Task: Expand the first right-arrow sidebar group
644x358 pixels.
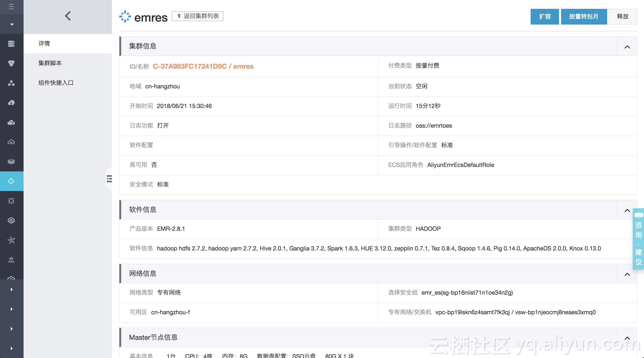Action: tap(12, 289)
